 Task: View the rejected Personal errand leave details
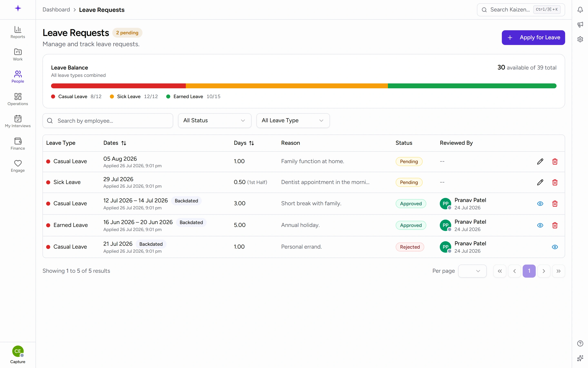pos(555,247)
